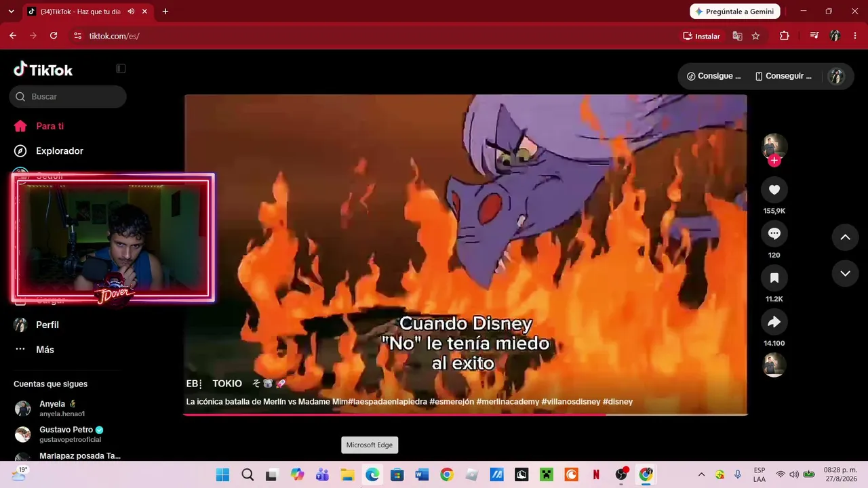Click the TikTok logo
The image size is (868, 488).
43,69
